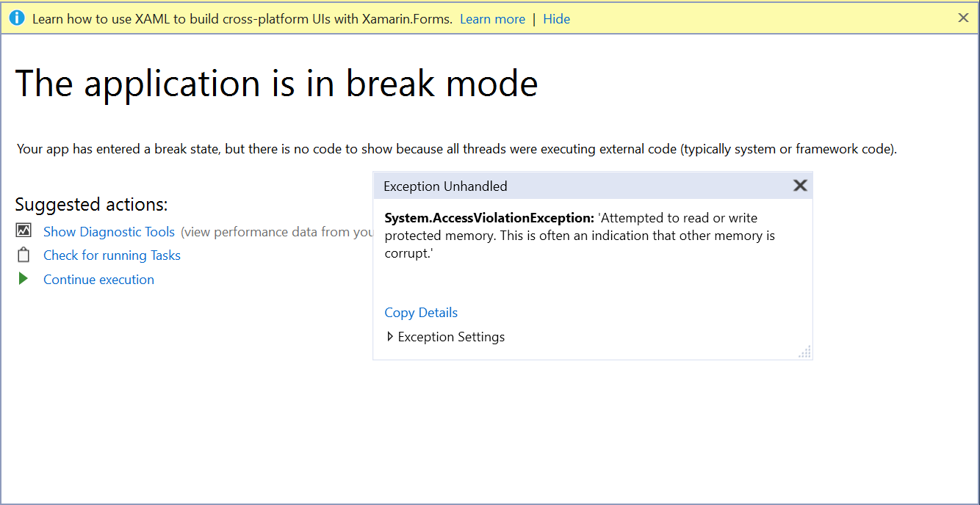
Task: Select the AccessViolationException message text
Action: 580,235
